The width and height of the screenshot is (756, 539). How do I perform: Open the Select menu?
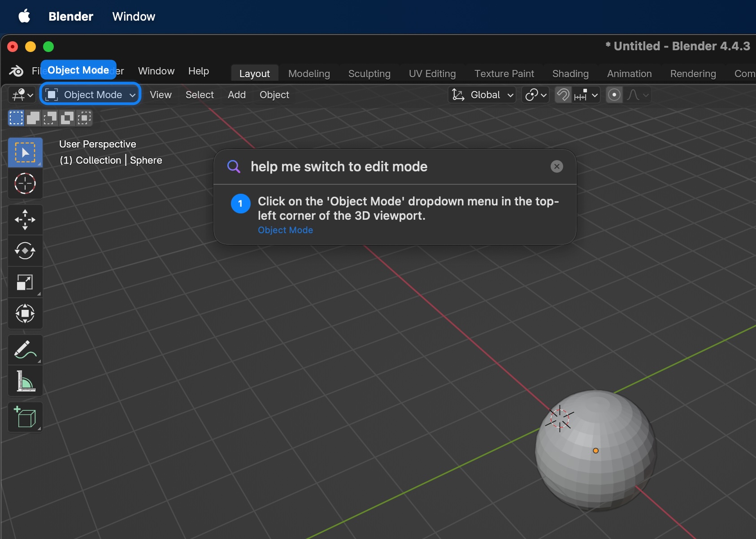coord(200,95)
